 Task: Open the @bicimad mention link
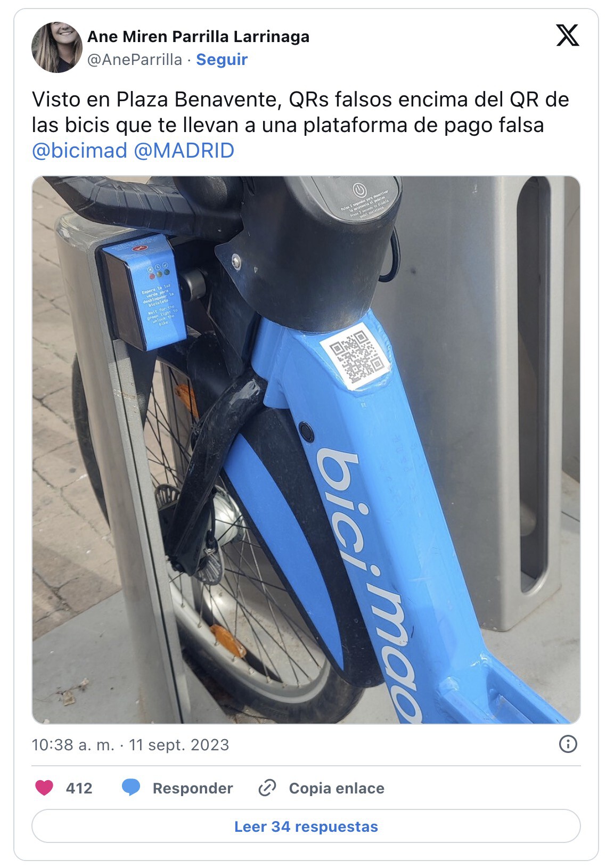tap(79, 151)
